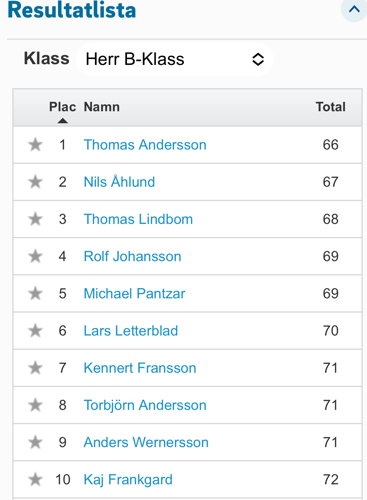The width and height of the screenshot is (367, 500).
Task: View Michael Pantzar's result details
Action: click(134, 294)
